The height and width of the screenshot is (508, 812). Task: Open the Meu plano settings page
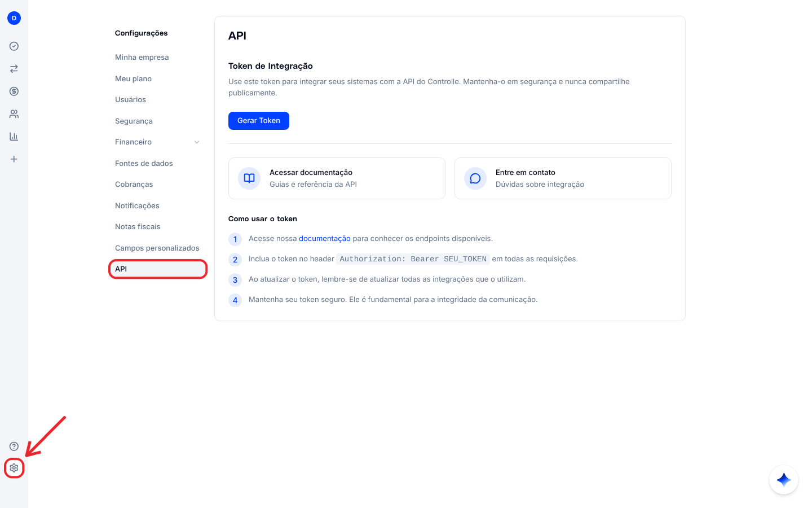click(x=133, y=79)
